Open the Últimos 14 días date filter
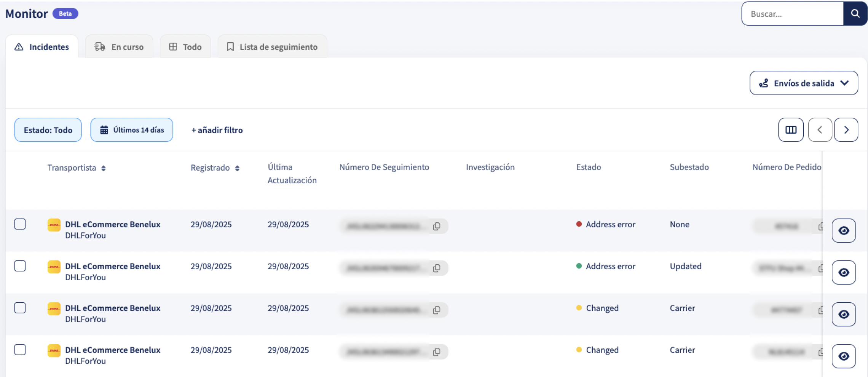868x377 pixels. click(x=132, y=130)
